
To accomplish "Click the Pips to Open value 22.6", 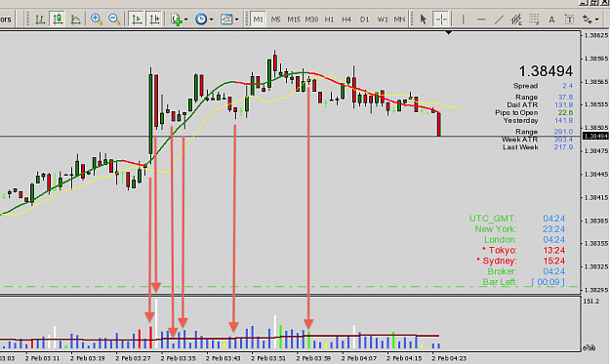I will pyautogui.click(x=565, y=112).
